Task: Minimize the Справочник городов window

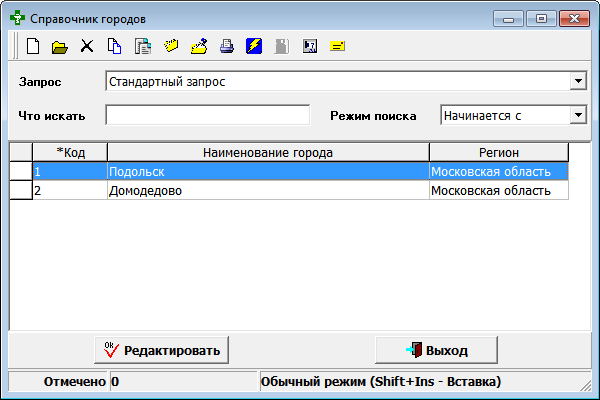Action: click(x=508, y=18)
